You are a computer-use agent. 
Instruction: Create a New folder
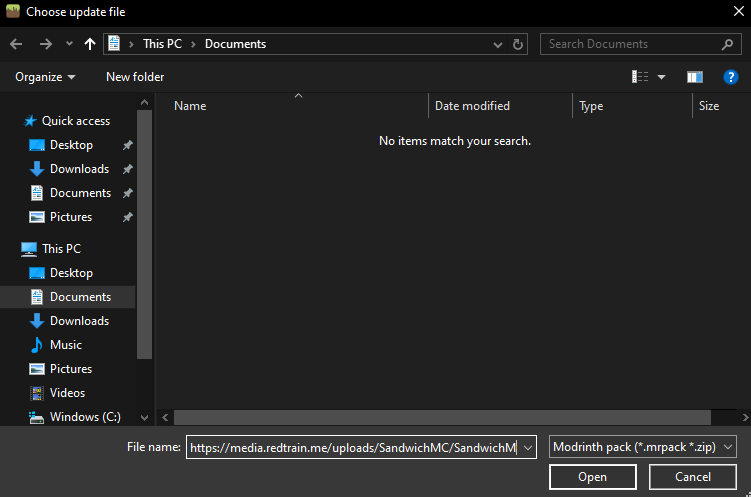point(135,77)
